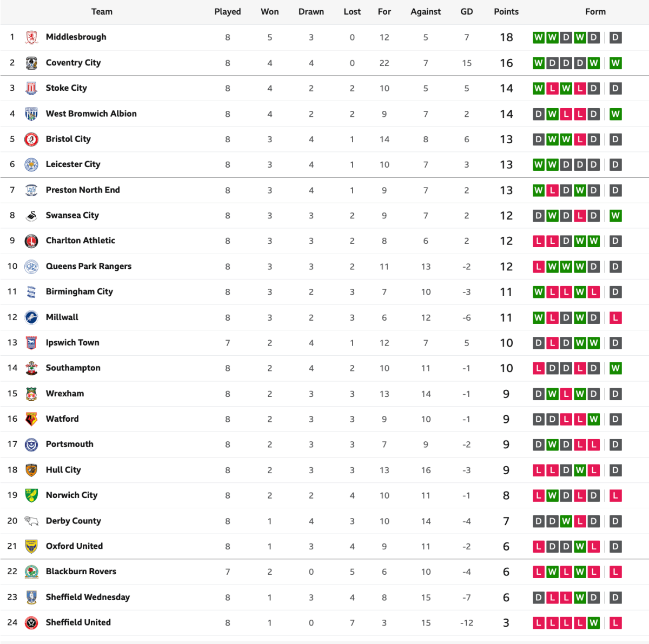Click the Bristol City robin badge
649x644 pixels.
31,140
